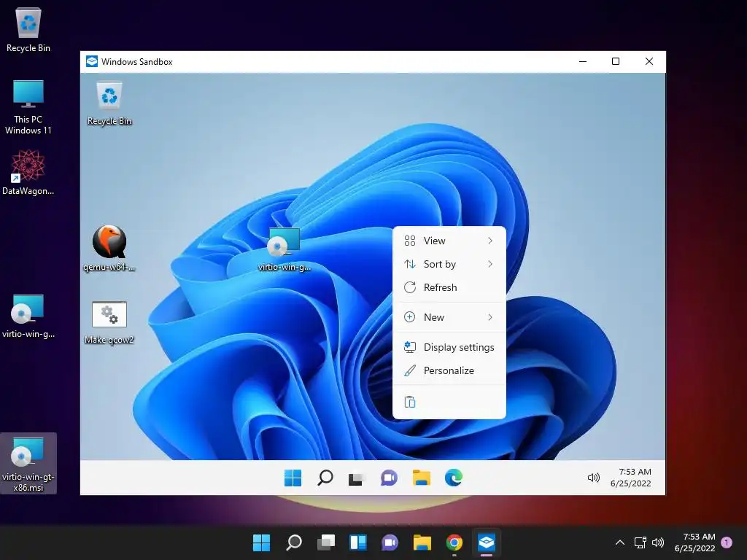Screen dimensions: 747x560
Task: Open Start menu inside Windows Sandbox
Action: tap(293, 478)
